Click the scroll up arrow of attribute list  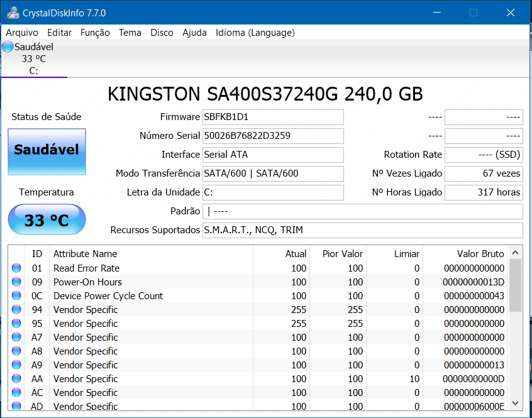(516, 253)
